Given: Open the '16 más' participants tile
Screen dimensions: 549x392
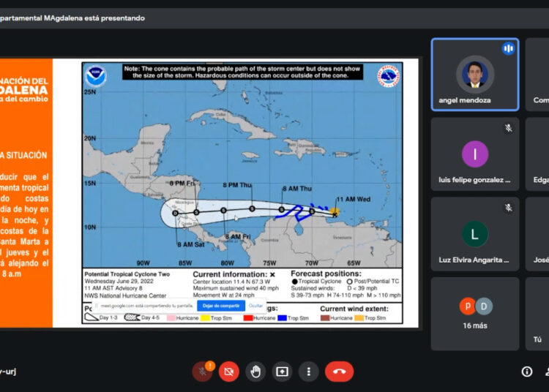Looking at the screenshot, I should click(x=474, y=313).
